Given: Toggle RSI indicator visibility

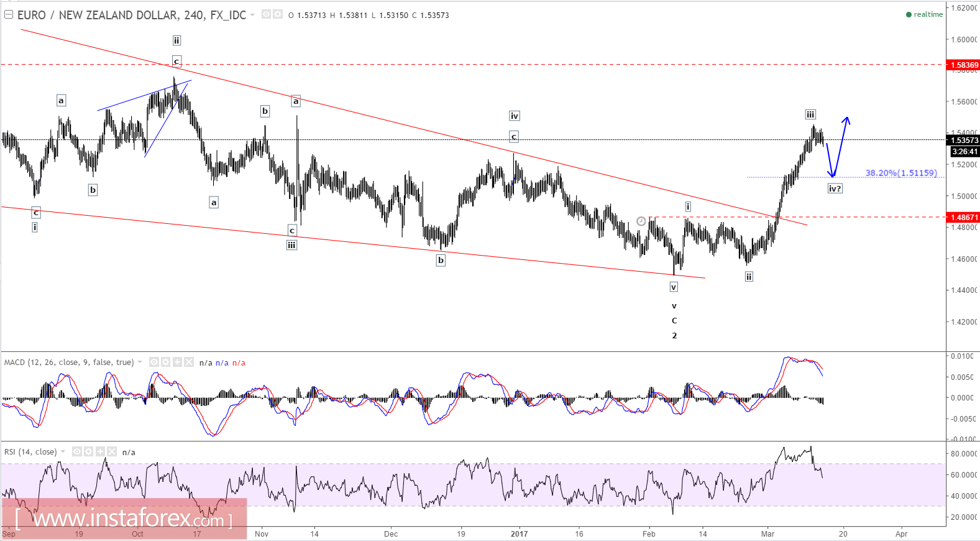Looking at the screenshot, I should (x=77, y=451).
